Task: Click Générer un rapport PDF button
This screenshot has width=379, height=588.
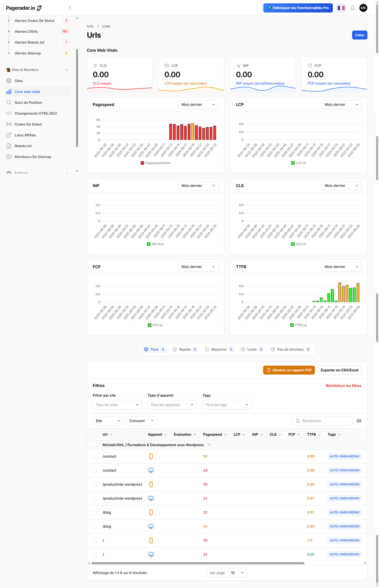Action: (x=289, y=370)
